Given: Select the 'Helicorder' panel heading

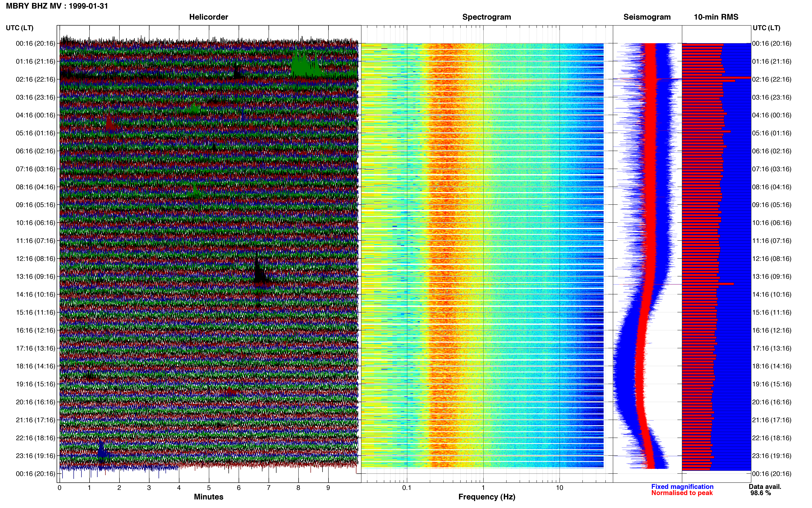Looking at the screenshot, I should tap(209, 17).
